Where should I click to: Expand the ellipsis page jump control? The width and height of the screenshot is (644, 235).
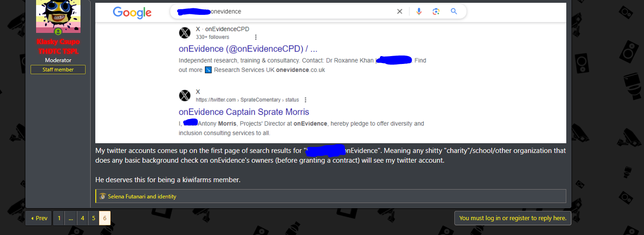[71, 218]
